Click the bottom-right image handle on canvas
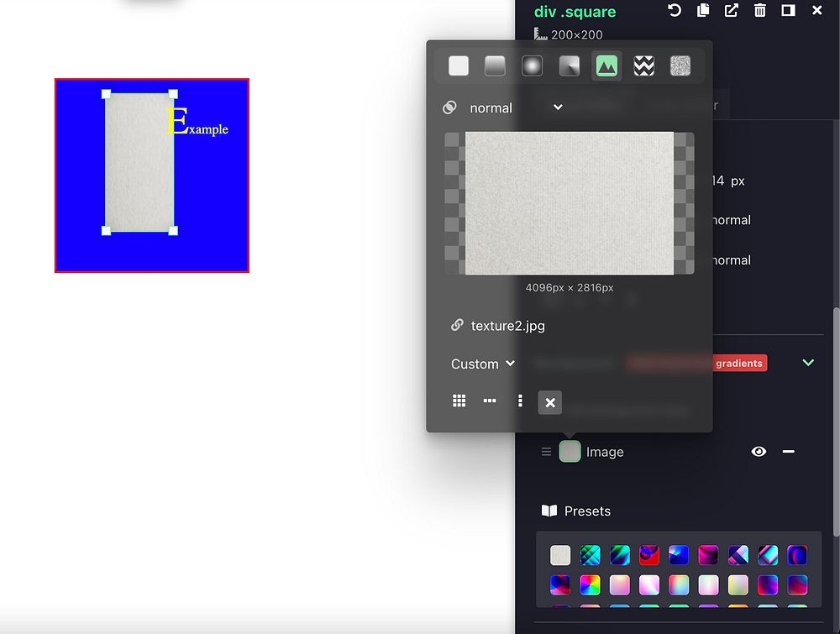Screen dimensions: 840x634 173,231
